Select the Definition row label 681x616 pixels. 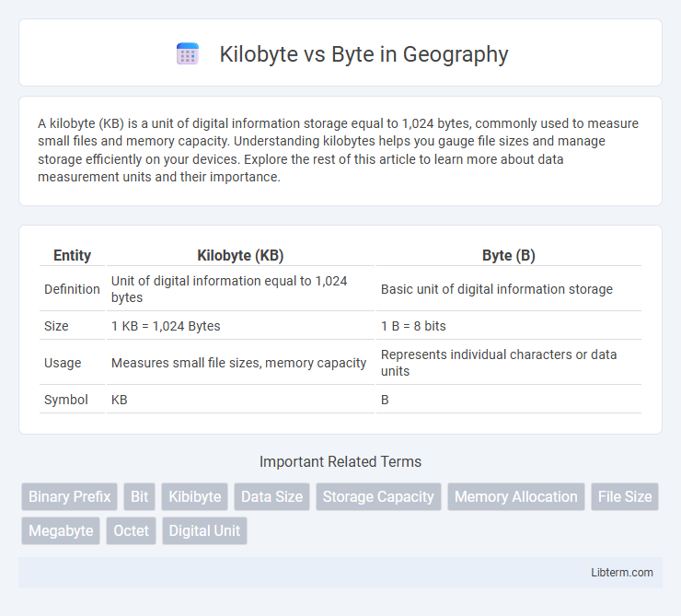pos(72,289)
